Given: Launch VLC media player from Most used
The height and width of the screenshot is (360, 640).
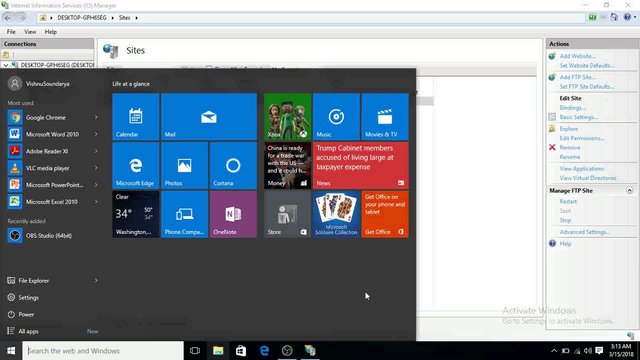Looking at the screenshot, I should 46,168.
